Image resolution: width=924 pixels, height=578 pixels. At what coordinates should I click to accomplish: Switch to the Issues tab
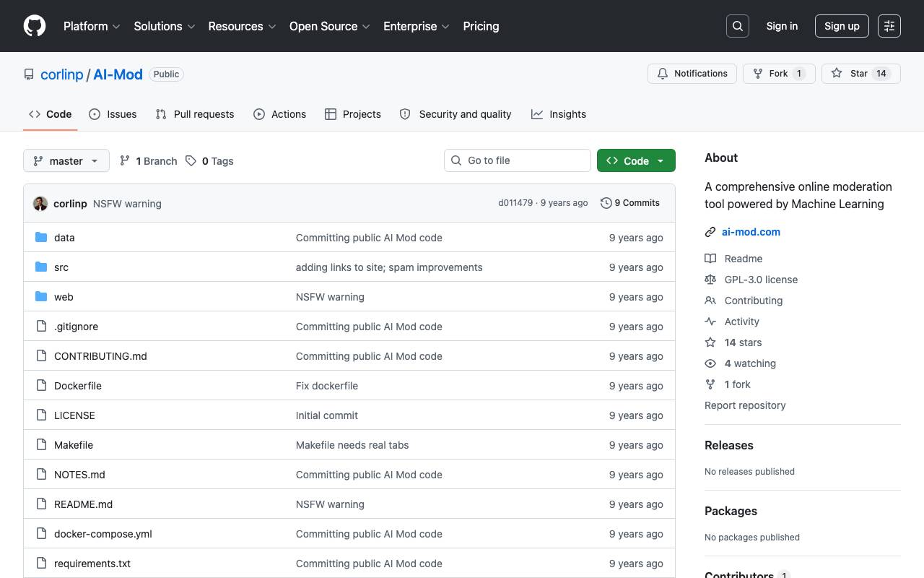[x=113, y=114]
